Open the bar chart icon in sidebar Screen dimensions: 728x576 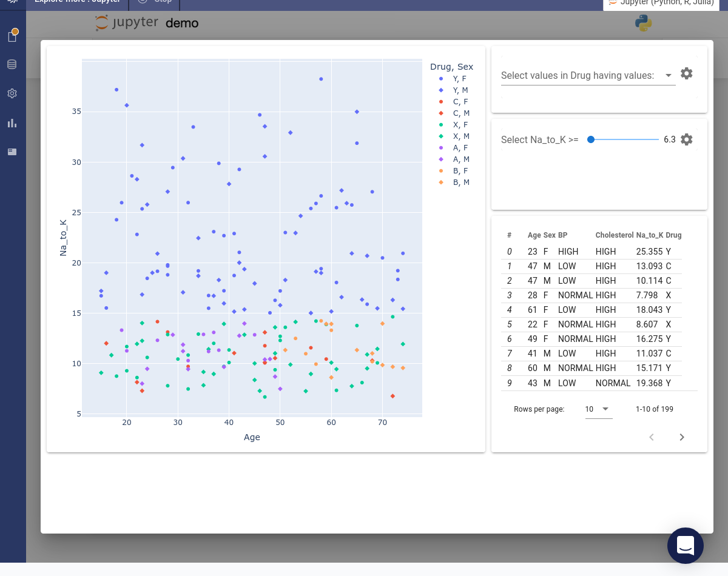coord(12,122)
